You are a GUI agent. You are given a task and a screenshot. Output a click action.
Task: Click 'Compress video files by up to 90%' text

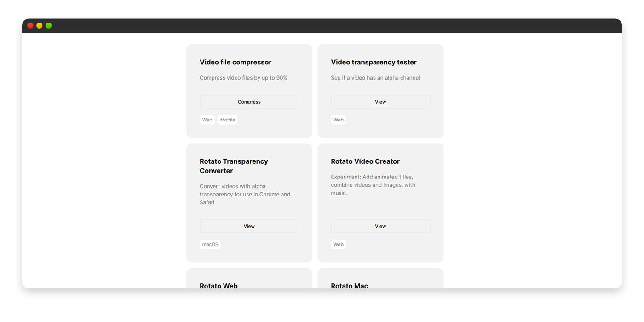[x=243, y=78]
